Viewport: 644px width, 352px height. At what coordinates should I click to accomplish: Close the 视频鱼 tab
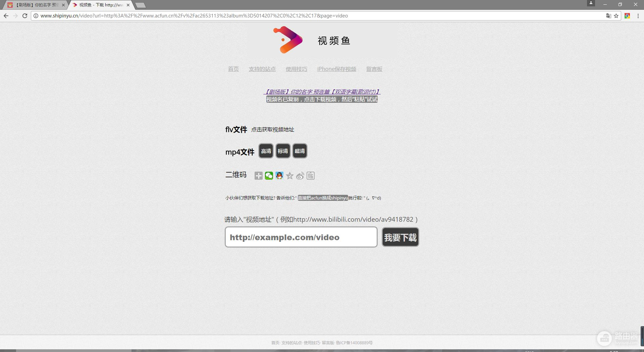(128, 5)
